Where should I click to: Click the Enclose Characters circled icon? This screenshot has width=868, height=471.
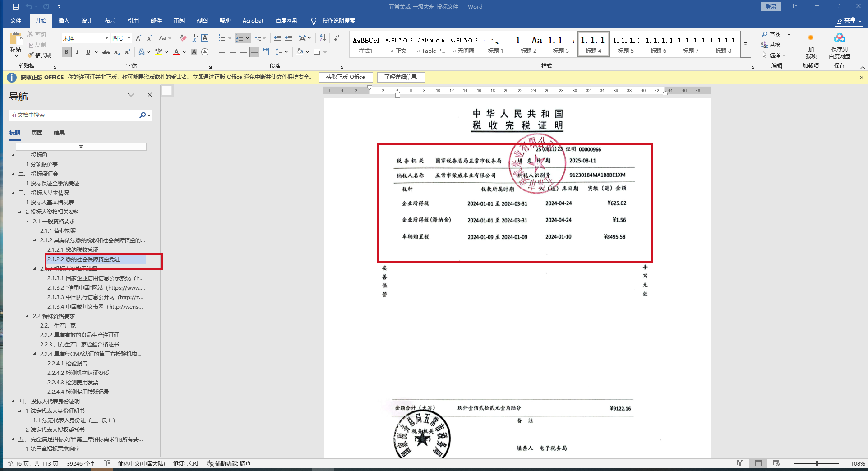pos(205,52)
